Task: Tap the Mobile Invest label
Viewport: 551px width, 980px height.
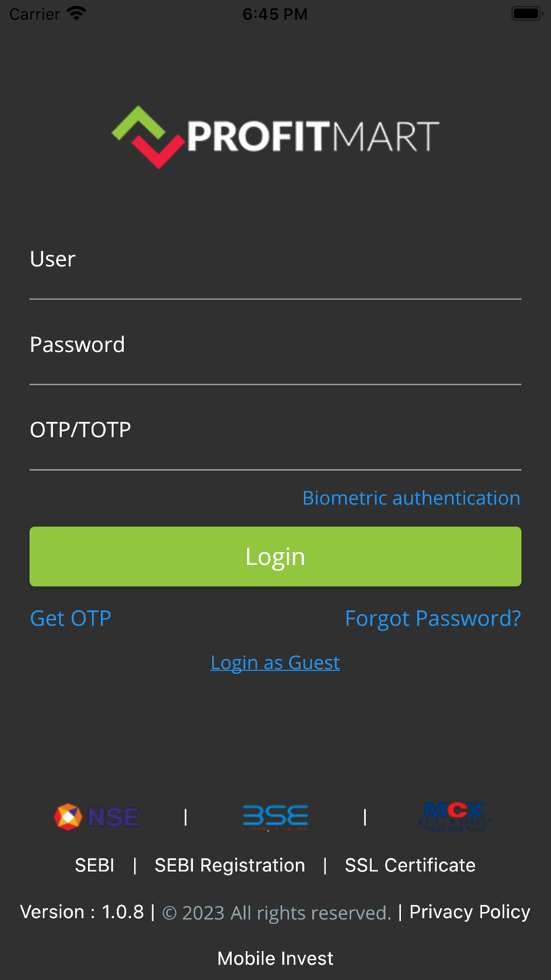Action: click(275, 959)
